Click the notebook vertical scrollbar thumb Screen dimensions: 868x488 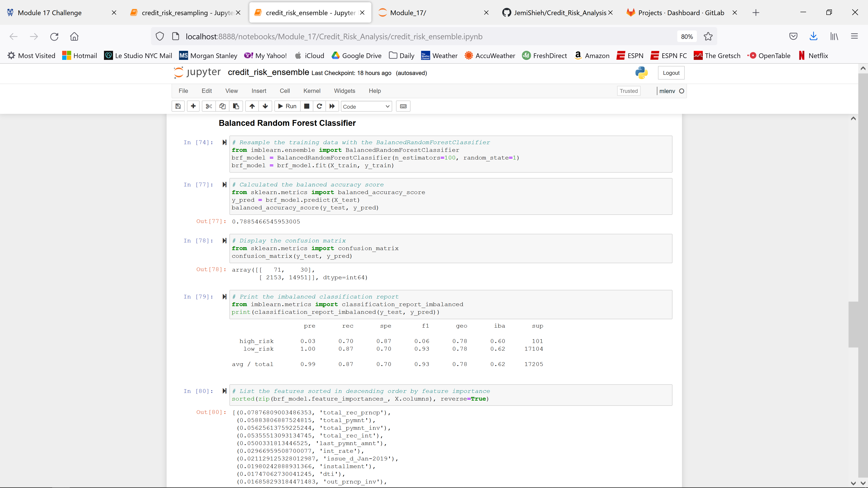coord(853,324)
